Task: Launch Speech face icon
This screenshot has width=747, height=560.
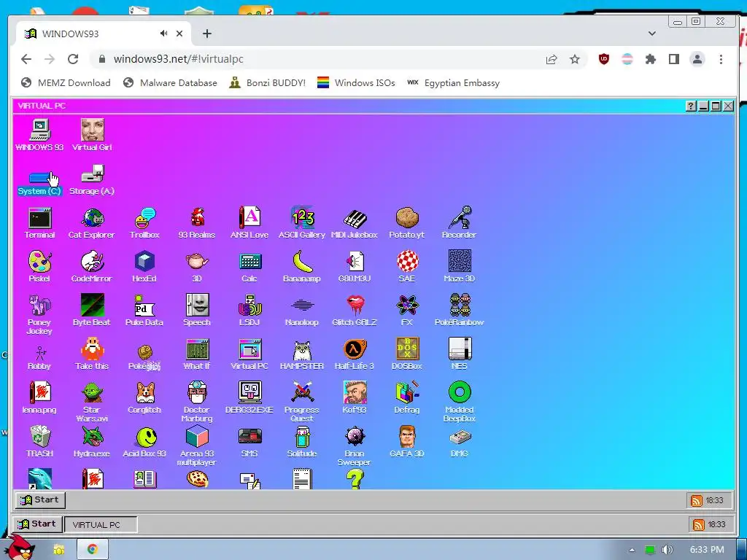Action: coord(197,311)
